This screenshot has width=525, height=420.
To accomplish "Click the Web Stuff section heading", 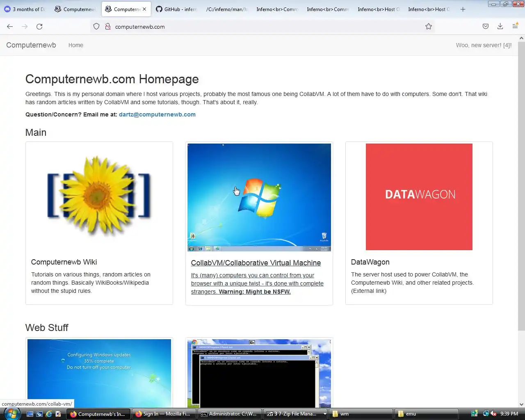I will [x=47, y=328].
